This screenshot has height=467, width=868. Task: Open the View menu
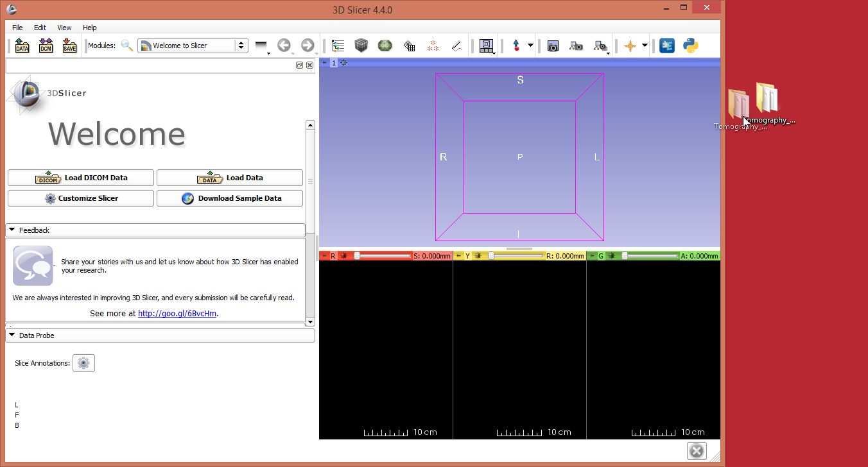click(x=64, y=28)
